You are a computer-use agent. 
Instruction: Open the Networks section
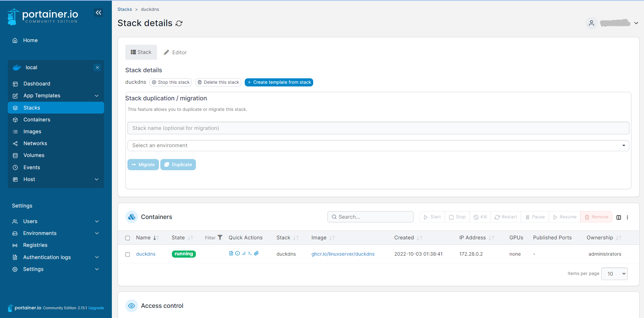click(35, 143)
